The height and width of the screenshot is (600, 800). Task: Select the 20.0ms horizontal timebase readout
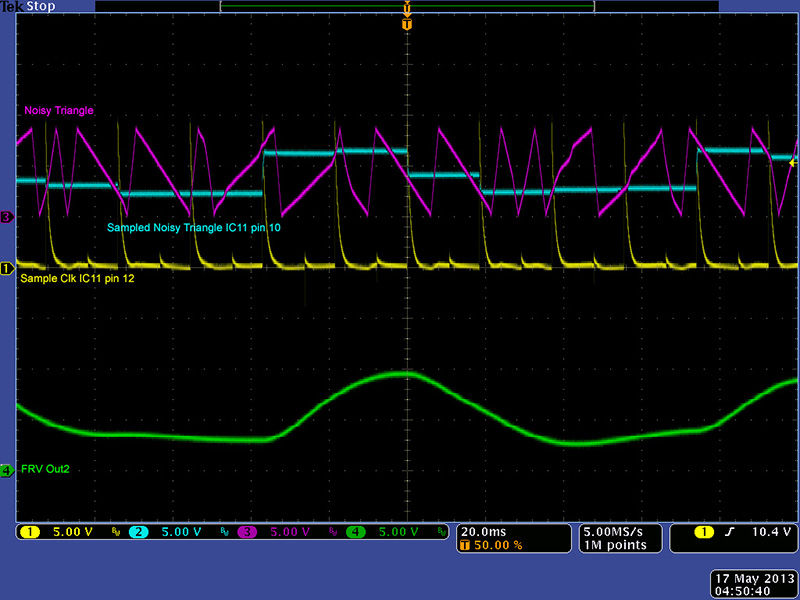tap(484, 531)
